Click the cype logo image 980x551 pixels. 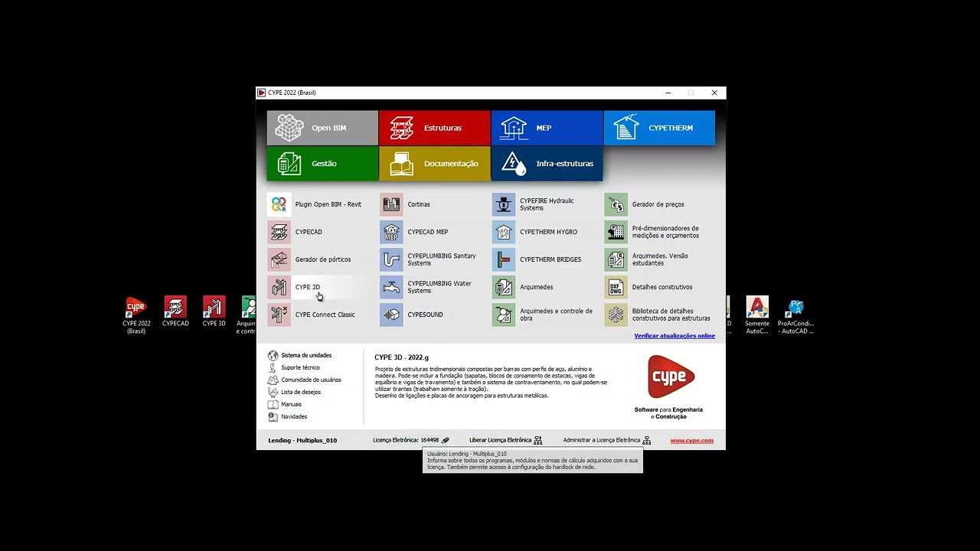tap(671, 377)
